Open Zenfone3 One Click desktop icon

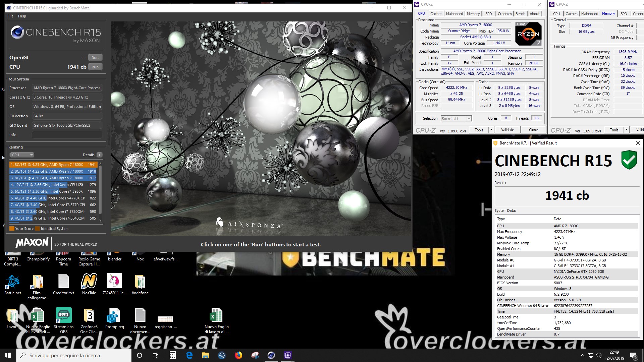click(89, 320)
